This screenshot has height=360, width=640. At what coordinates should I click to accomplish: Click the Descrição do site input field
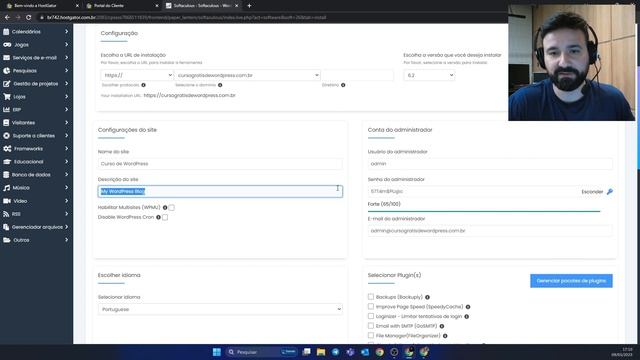point(220,191)
